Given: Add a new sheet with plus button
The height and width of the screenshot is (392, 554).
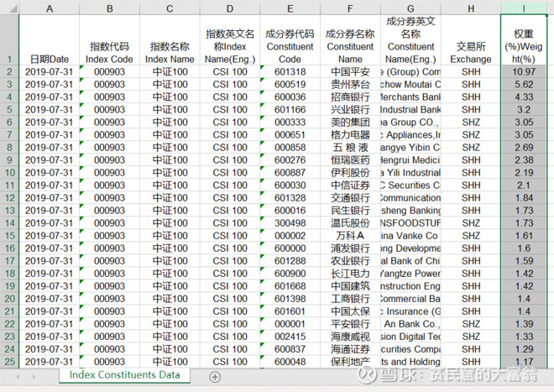Looking at the screenshot, I should click(215, 377).
